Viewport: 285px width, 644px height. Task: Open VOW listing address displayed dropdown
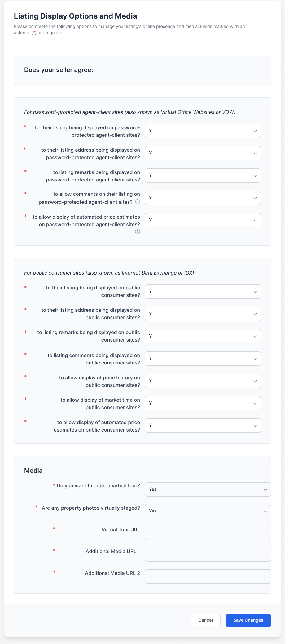(x=203, y=153)
